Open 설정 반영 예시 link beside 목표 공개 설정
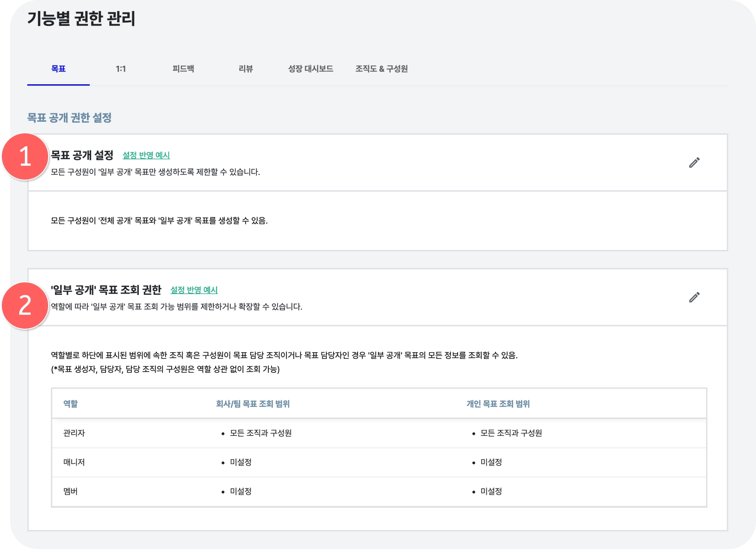 pyautogui.click(x=146, y=156)
